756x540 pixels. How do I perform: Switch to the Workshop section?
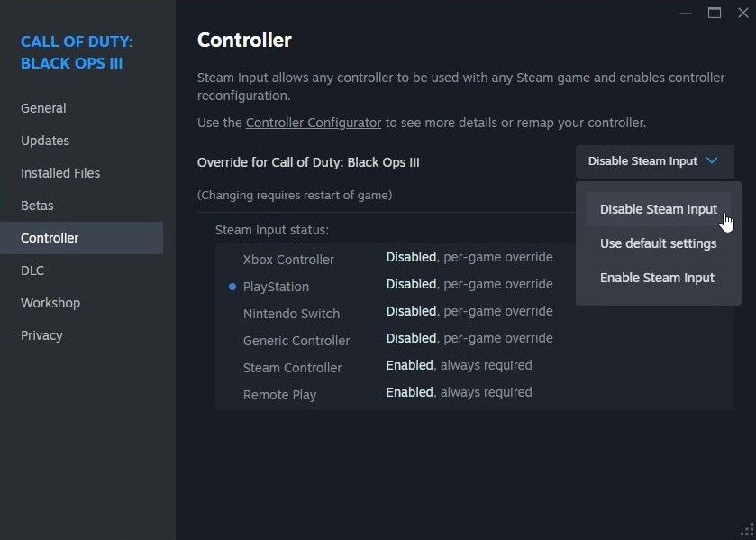(50, 303)
